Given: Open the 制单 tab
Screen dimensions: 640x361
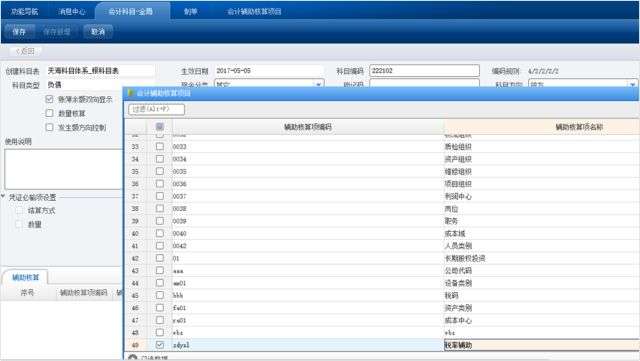Looking at the screenshot, I should coord(191,11).
